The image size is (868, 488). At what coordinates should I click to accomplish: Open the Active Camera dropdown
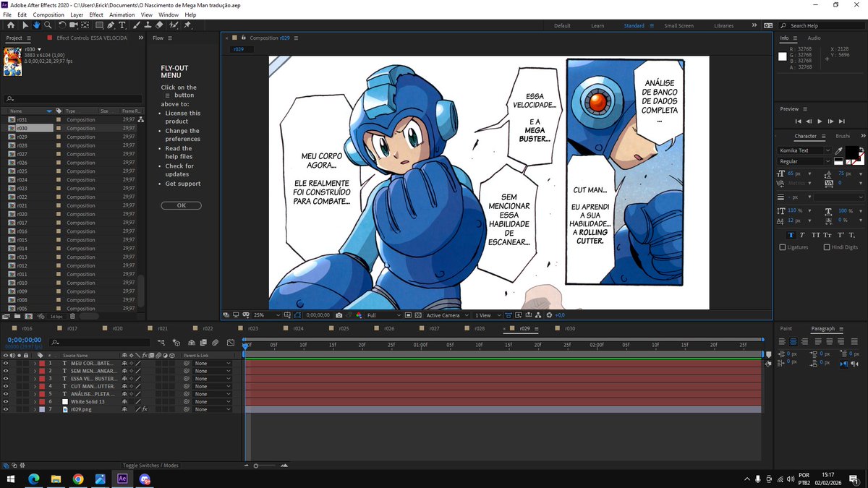447,315
